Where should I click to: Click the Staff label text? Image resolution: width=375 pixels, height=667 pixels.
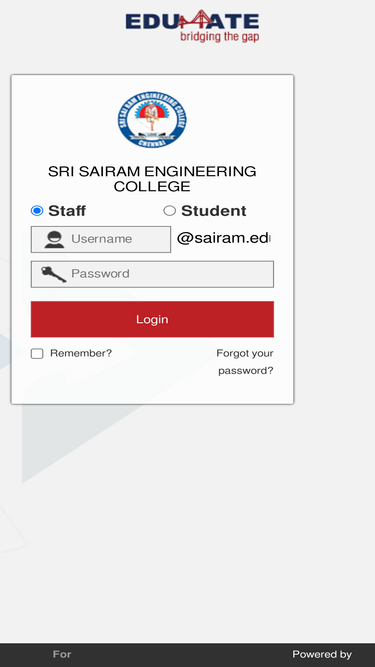[x=67, y=211]
